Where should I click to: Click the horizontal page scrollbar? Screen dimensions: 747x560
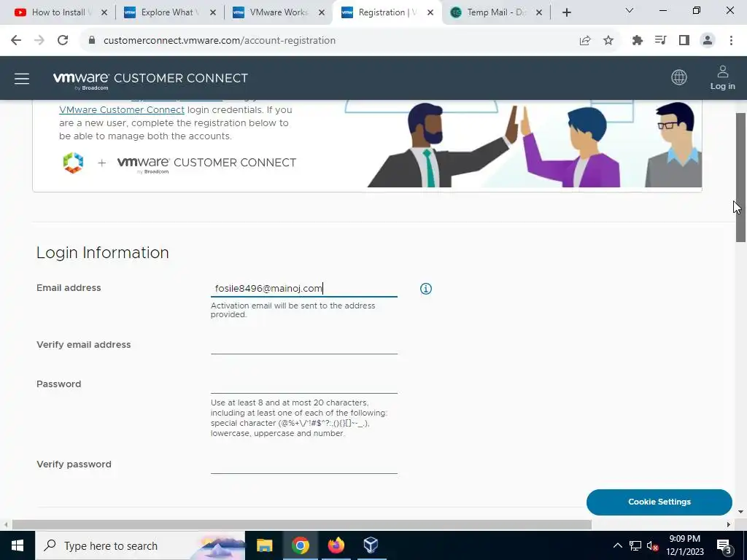click(301, 524)
